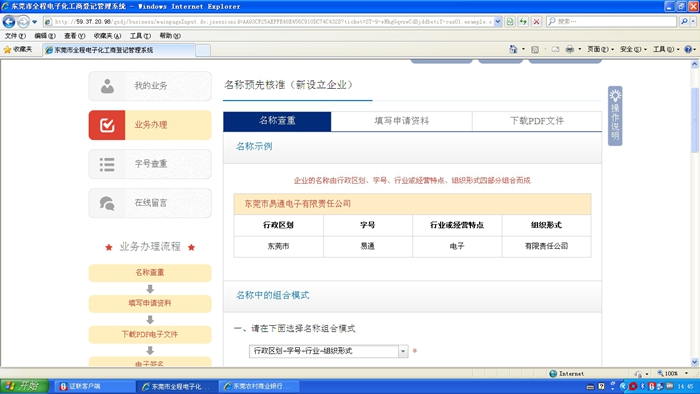700x394 pixels.
Task: Click the person icon beside 我的业务
Action: tap(107, 86)
